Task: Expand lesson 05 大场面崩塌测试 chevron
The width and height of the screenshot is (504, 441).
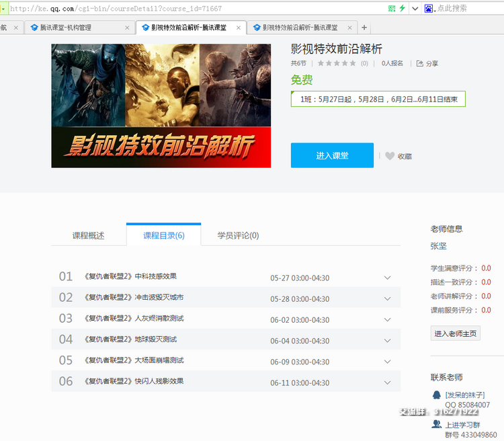Action: click(387, 362)
